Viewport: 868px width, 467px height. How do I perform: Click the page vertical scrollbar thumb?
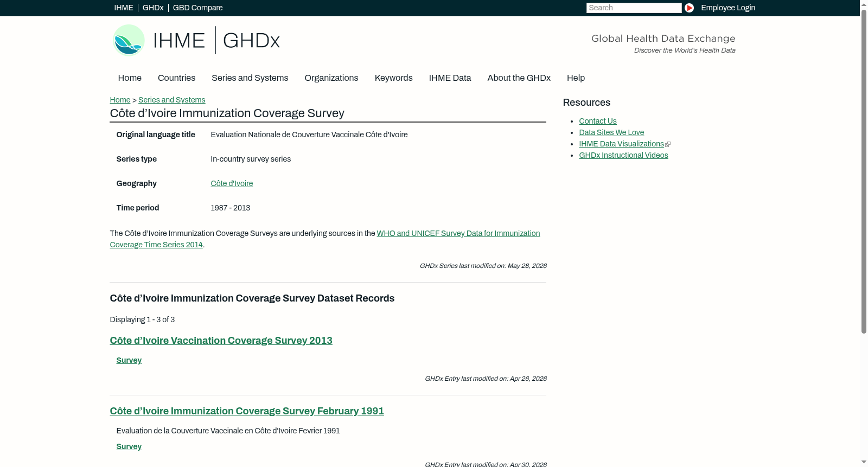[x=864, y=171]
